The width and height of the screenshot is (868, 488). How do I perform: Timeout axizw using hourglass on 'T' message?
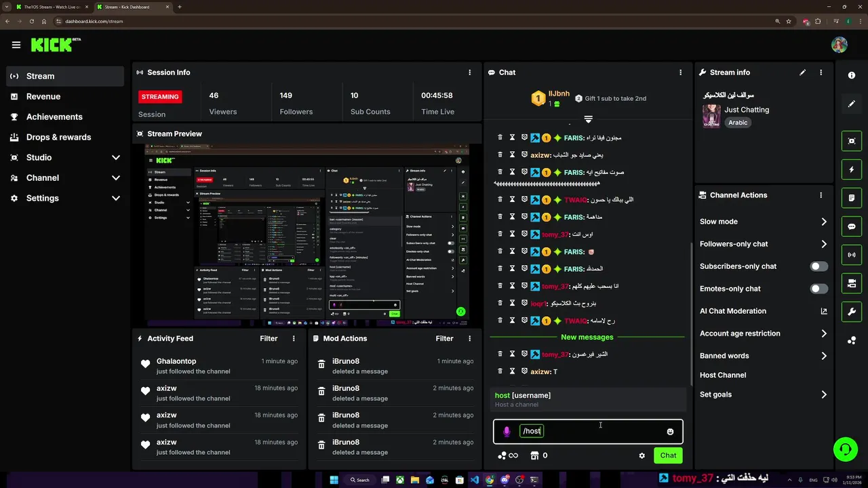[x=513, y=371]
